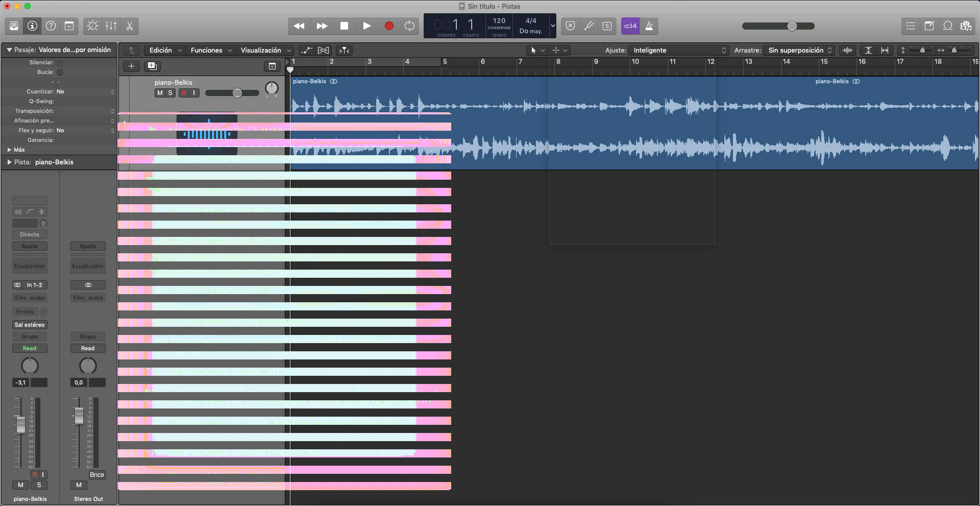
Task: Click the Ecualizador button on piano-Belkis strip
Action: point(30,266)
